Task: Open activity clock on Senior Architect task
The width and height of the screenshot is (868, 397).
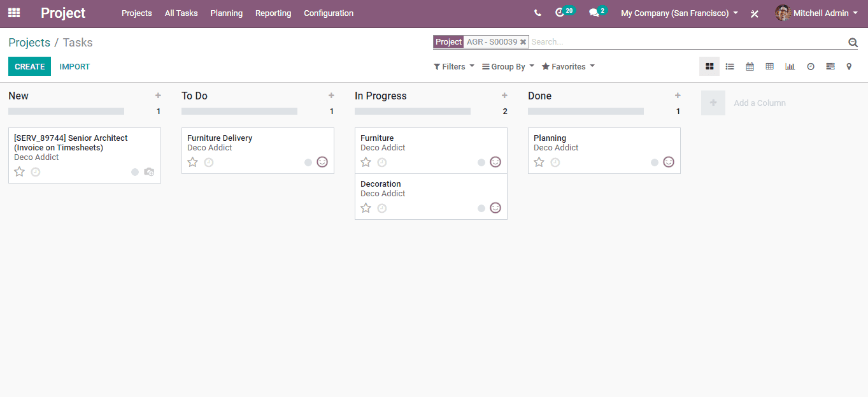Action: point(36,172)
